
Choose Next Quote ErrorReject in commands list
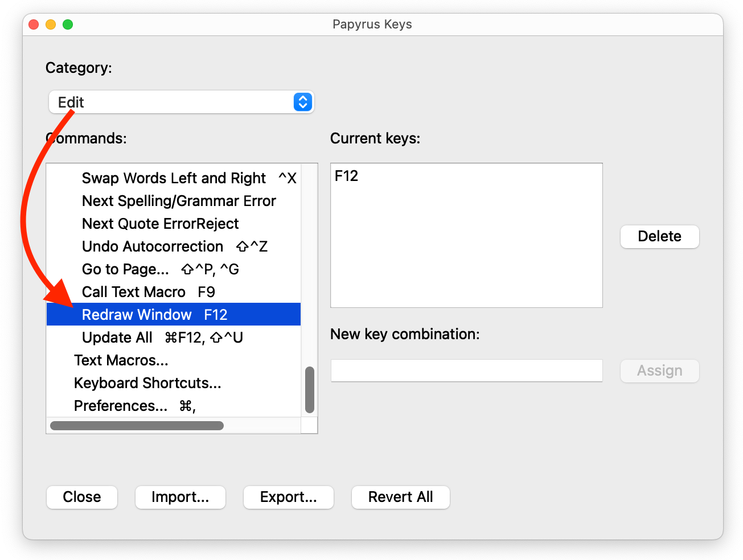(174, 224)
